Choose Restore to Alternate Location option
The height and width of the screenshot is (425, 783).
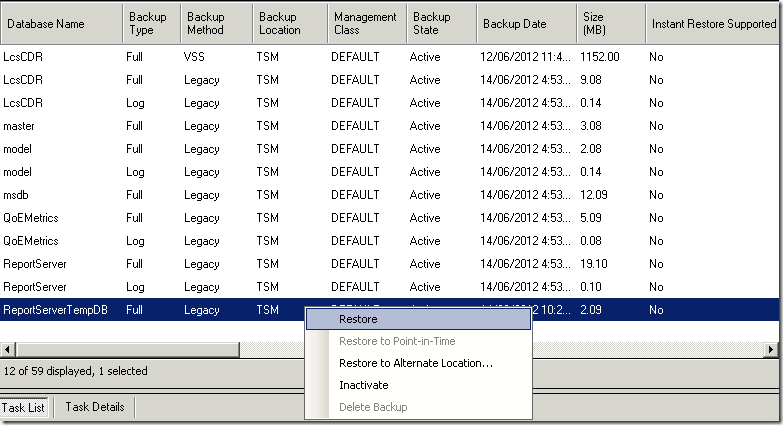[x=415, y=363]
